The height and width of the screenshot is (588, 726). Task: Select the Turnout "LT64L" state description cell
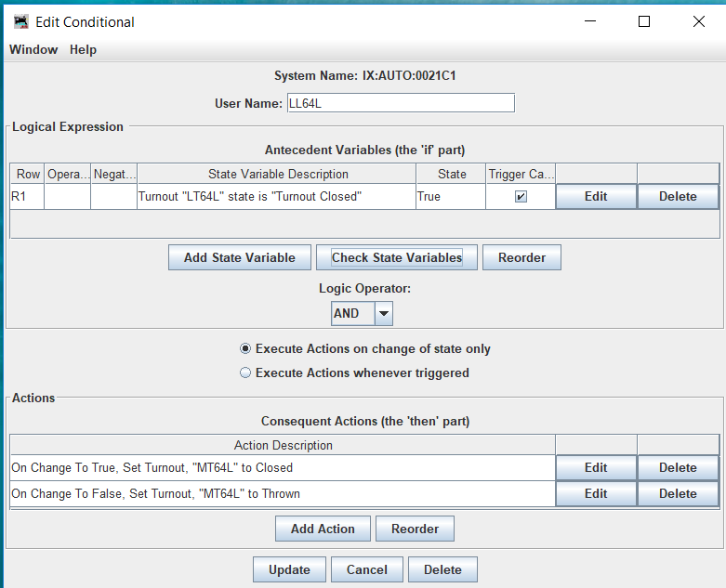276,197
